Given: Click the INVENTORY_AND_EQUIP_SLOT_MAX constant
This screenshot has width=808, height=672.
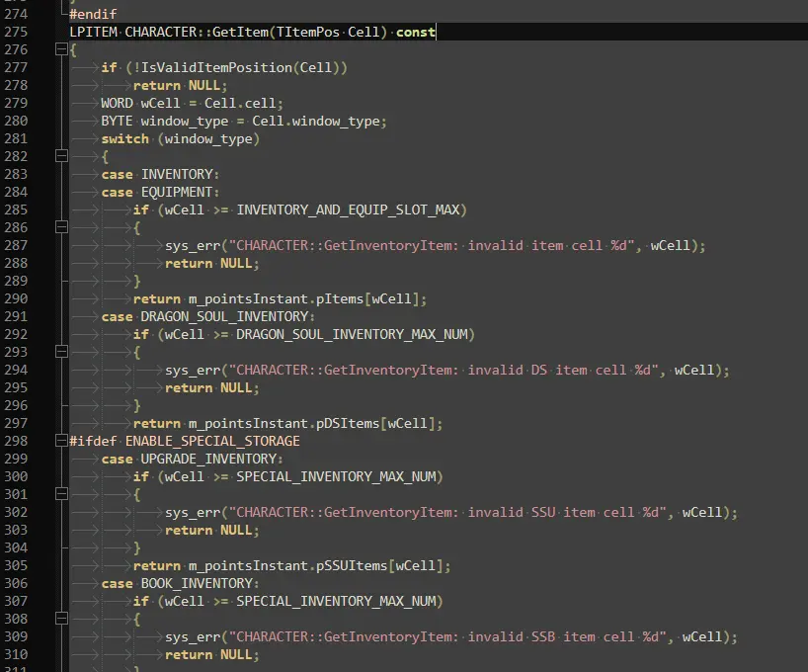Looking at the screenshot, I should 351,210.
